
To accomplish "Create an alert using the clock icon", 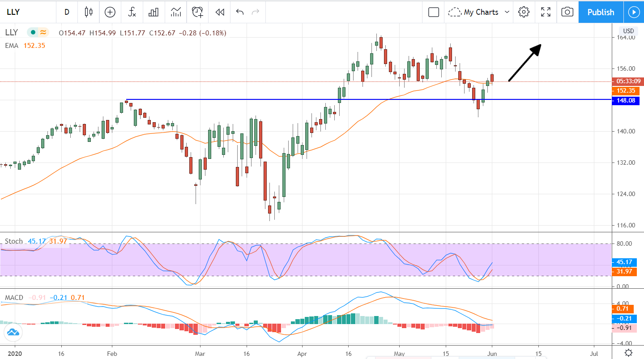I will pos(197,12).
